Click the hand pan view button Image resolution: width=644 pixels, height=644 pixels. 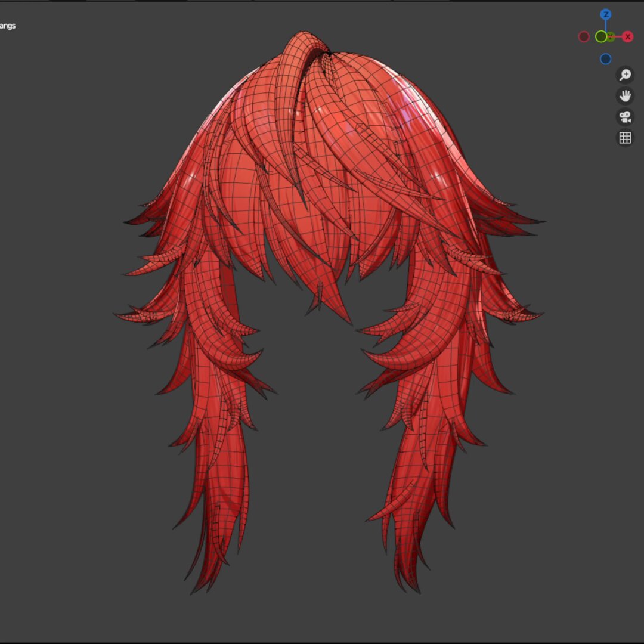pyautogui.click(x=625, y=95)
